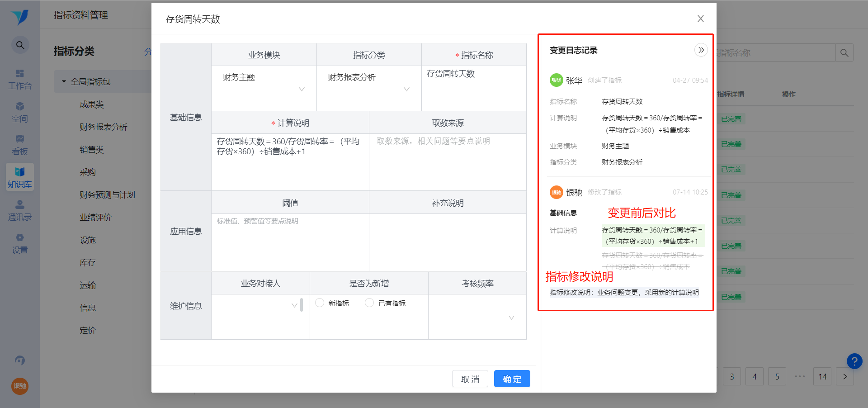Open the 看板 dashboard icon

click(20, 145)
